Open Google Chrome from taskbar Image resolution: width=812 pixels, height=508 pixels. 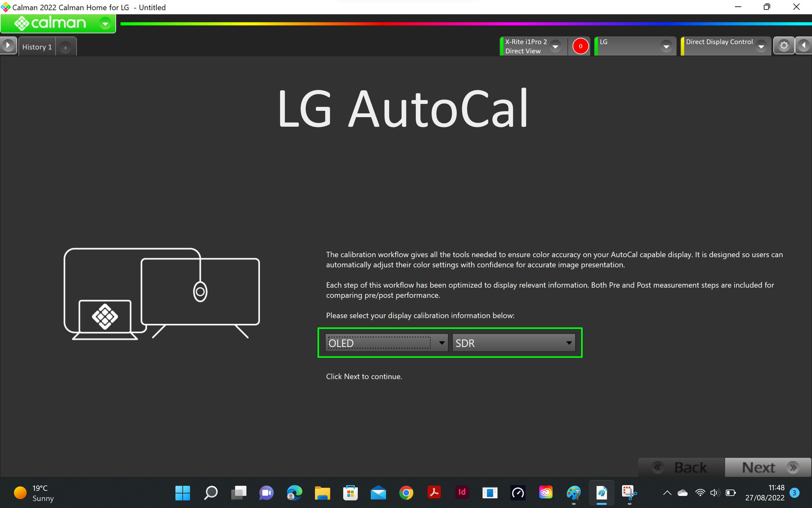click(406, 493)
